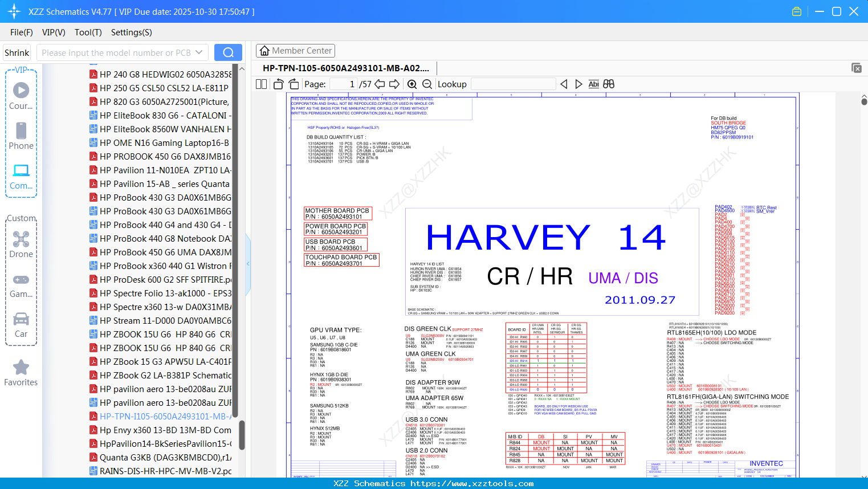
Task: Click the page number field
Action: (344, 84)
